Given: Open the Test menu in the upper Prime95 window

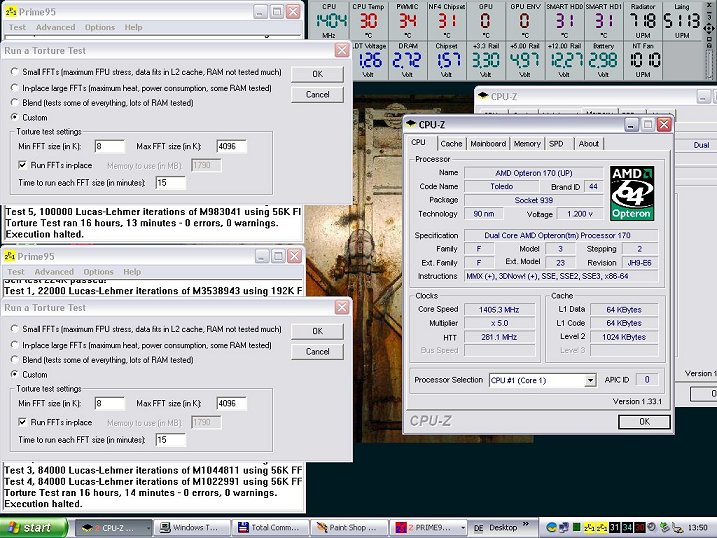Looking at the screenshot, I should (x=17, y=27).
